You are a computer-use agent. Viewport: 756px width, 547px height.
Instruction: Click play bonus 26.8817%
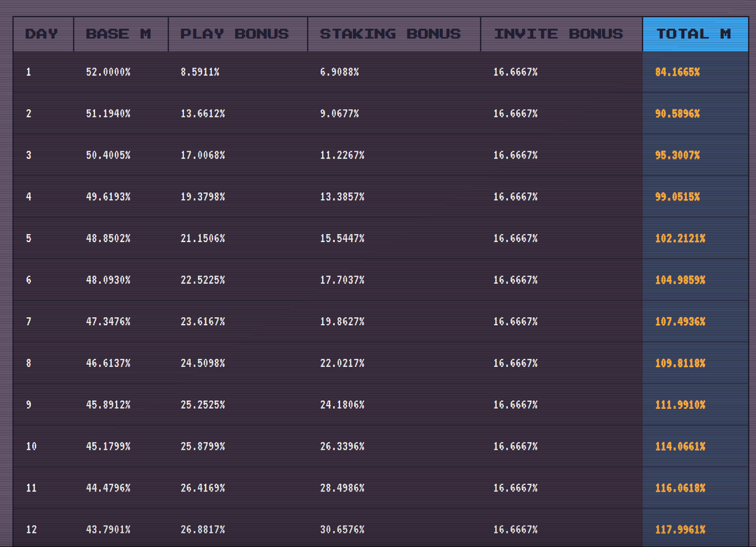[x=203, y=530]
